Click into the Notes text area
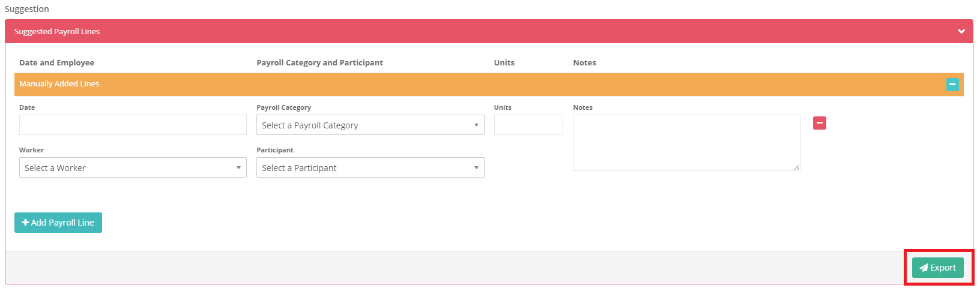980x294 pixels. pos(686,143)
